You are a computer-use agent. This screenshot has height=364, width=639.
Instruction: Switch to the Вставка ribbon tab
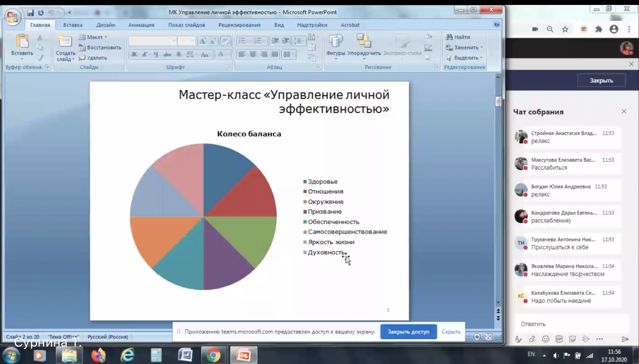tap(73, 25)
